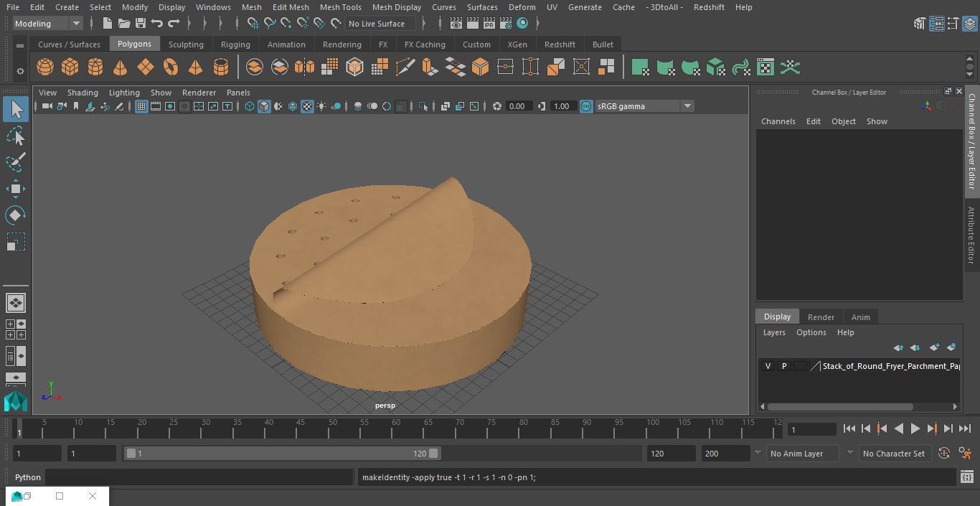Activate the Select tool arrow
The height and width of the screenshot is (506, 980).
16,109
